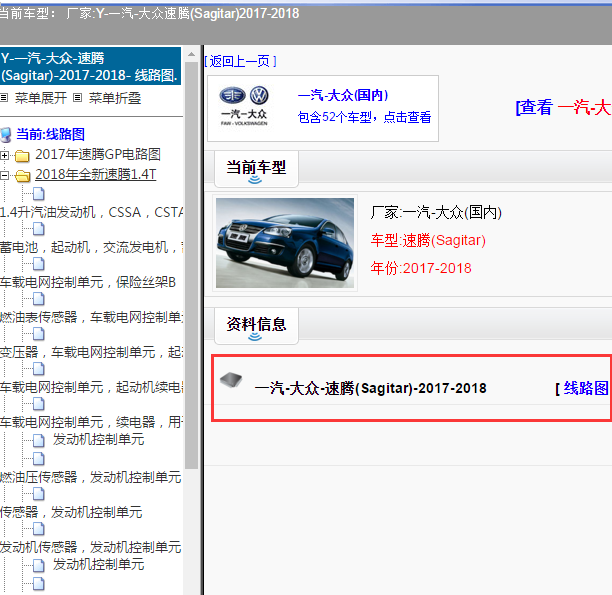Click the icon left of 菜单折叠
Viewport: 612px width, 595px height.
pyautogui.click(x=78, y=98)
